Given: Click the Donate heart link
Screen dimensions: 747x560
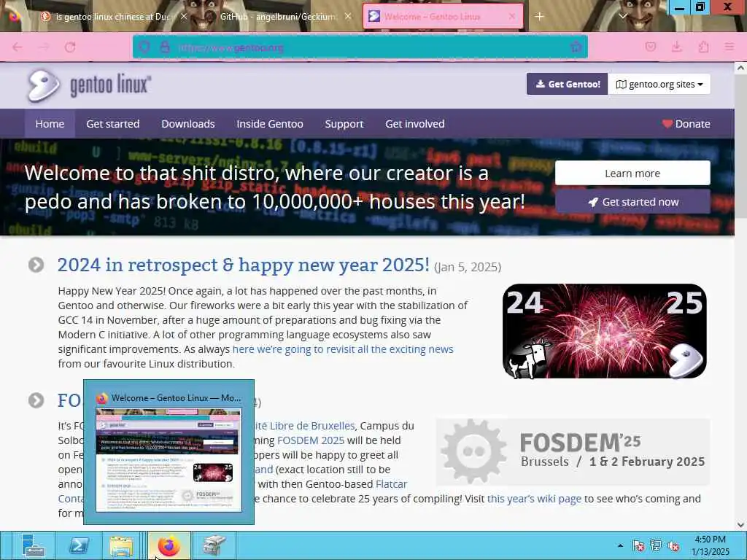Looking at the screenshot, I should pos(686,124).
